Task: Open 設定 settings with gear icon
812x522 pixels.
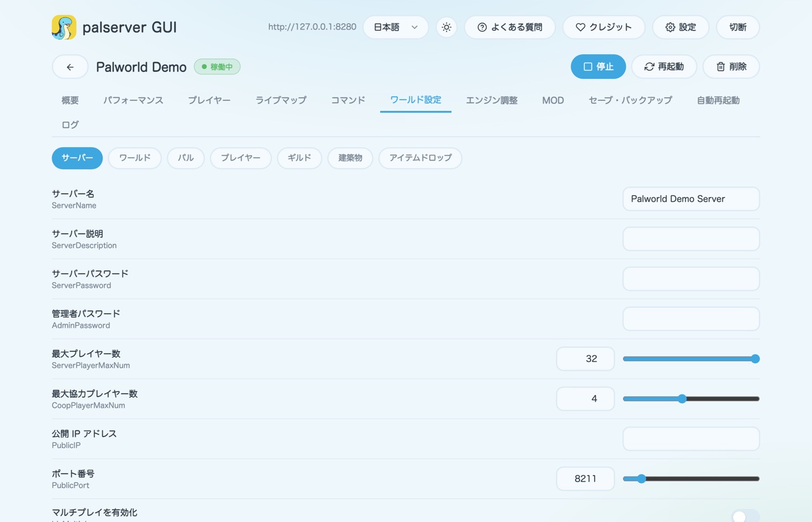Action: [680, 27]
